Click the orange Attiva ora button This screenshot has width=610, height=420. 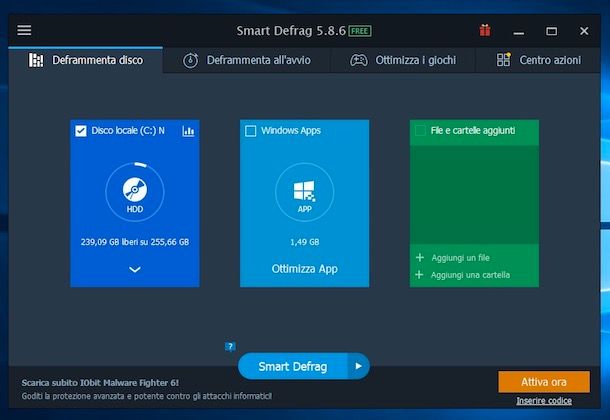pos(544,382)
